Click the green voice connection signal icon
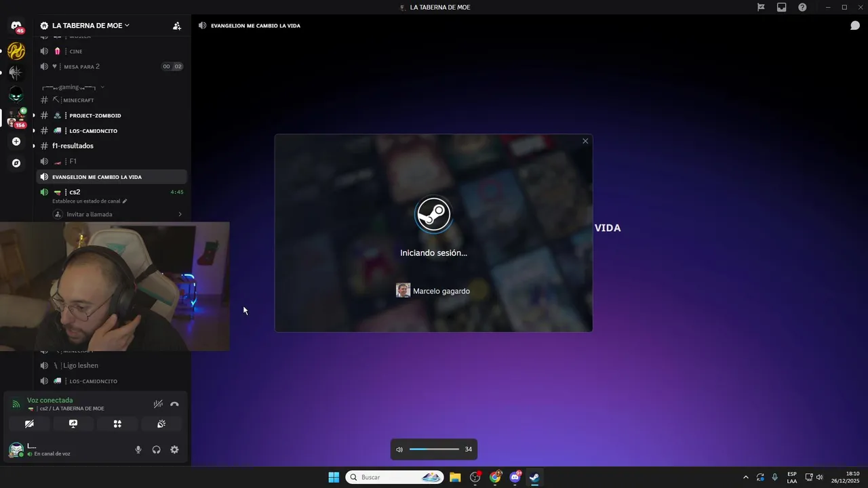 tap(16, 404)
